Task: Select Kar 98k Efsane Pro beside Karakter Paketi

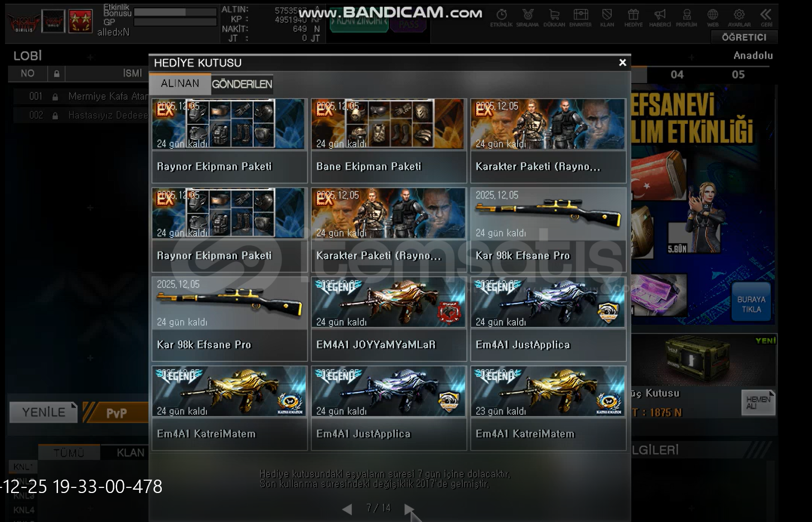Action: pos(548,230)
